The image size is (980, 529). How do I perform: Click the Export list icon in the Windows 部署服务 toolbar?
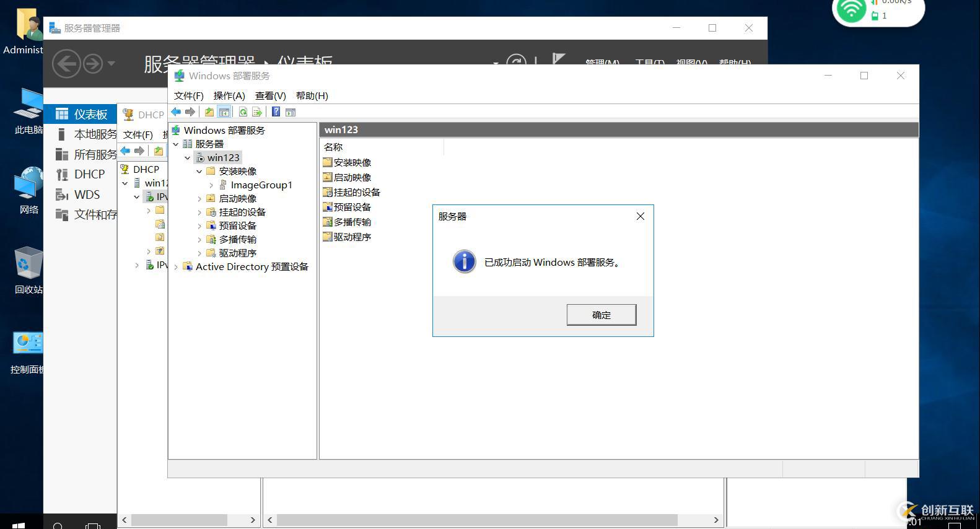click(257, 112)
